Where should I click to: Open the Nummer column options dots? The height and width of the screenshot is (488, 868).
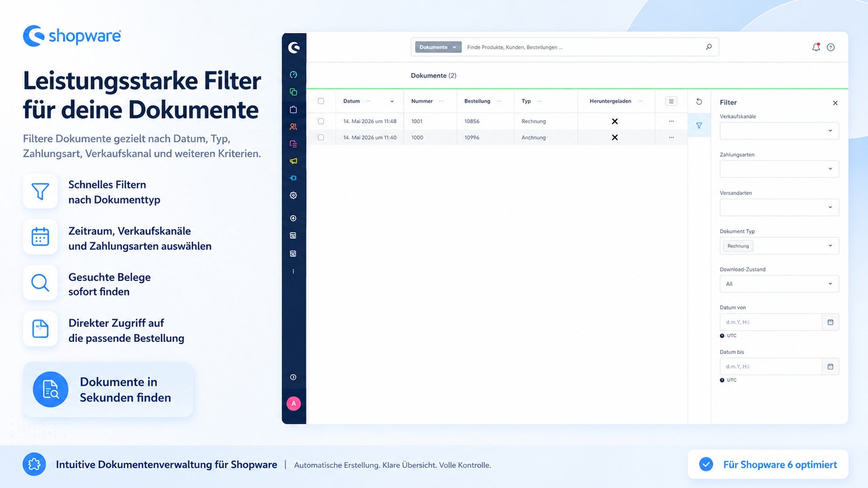(441, 101)
